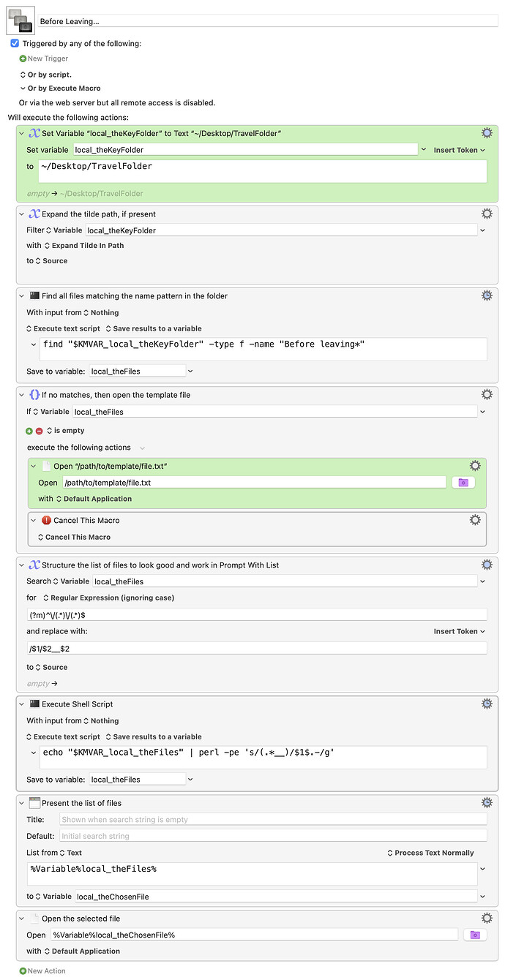Click the Set variable name field local_theKeyFolder
The width and height of the screenshot is (505, 980).
coord(245,150)
